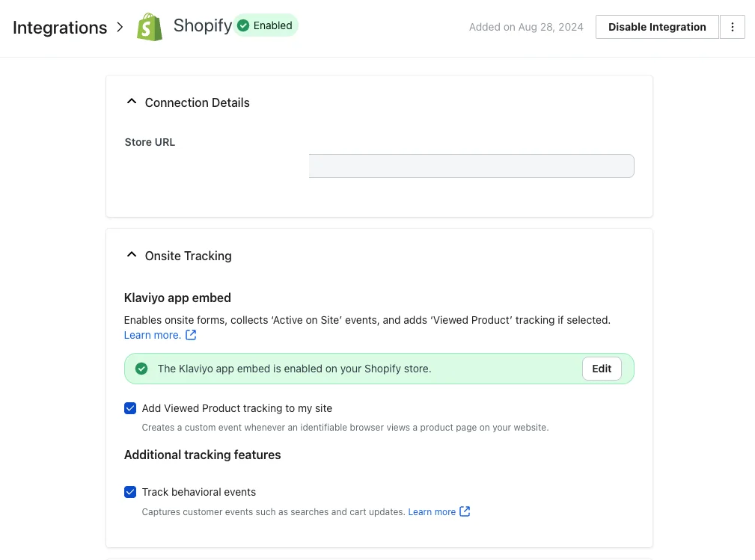
Task: Click the Shopify bag logo icon
Action: point(150,27)
